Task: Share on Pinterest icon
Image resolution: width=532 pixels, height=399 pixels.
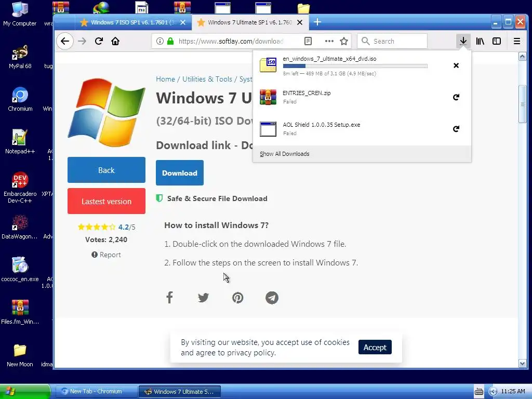Action: 237,298
